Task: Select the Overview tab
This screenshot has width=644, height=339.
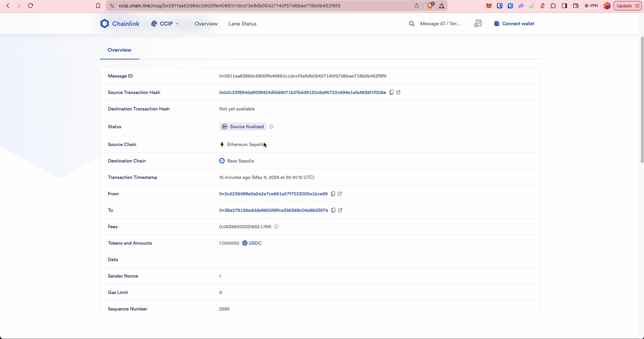Action: (119, 50)
